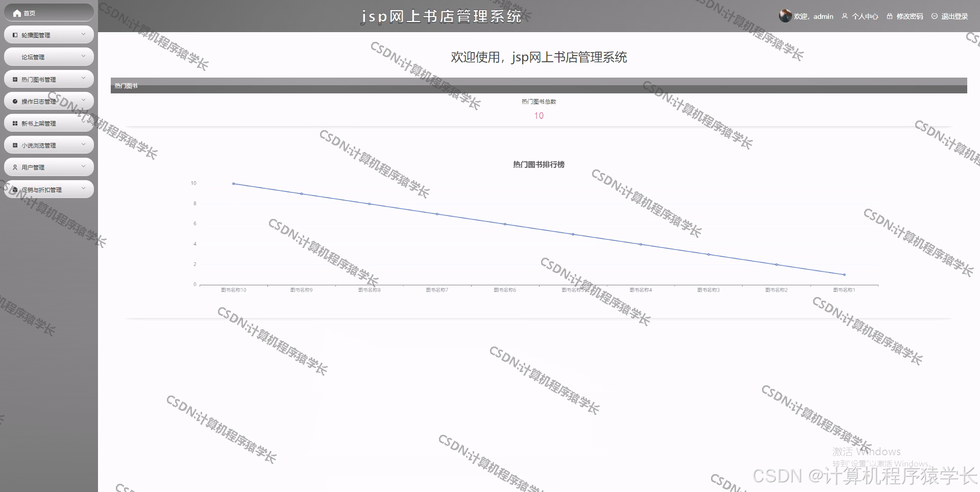Expand the 论坛管理 chevron

(84, 56)
